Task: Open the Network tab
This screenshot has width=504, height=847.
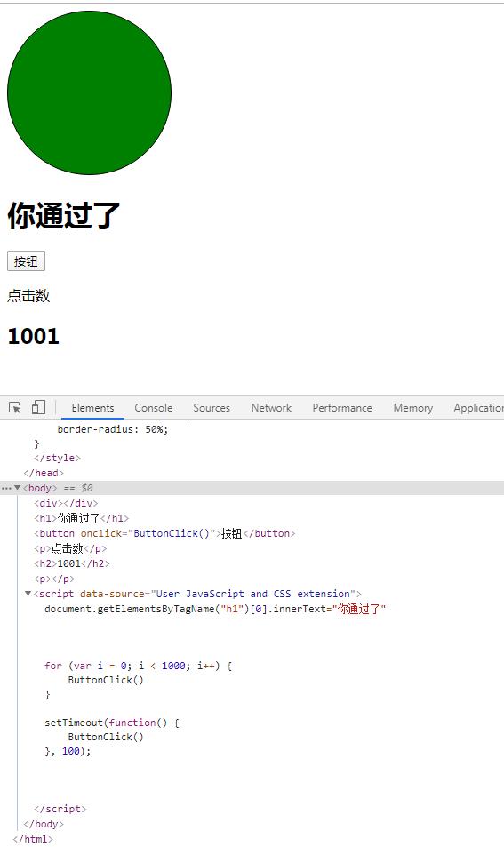Action: 271,408
